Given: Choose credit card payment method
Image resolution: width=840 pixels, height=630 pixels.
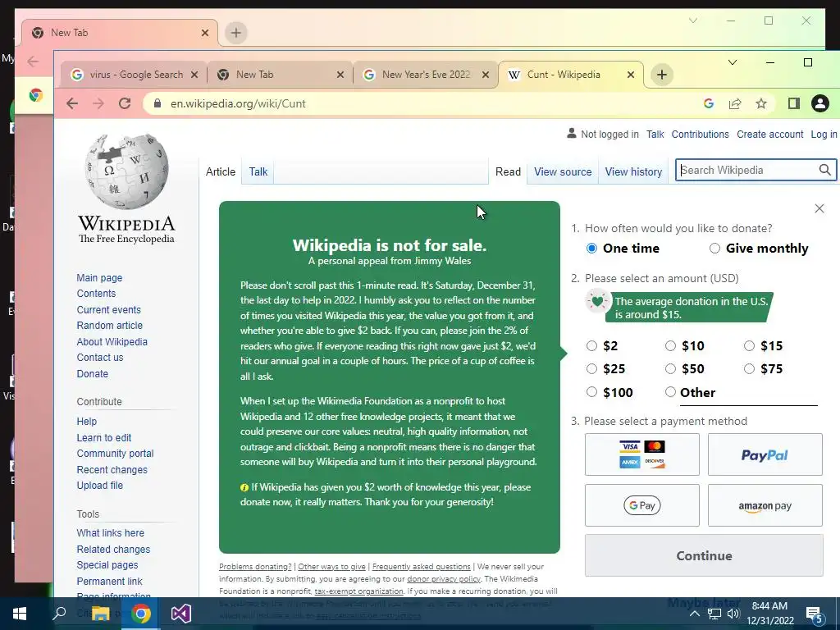Looking at the screenshot, I should click(x=641, y=454).
